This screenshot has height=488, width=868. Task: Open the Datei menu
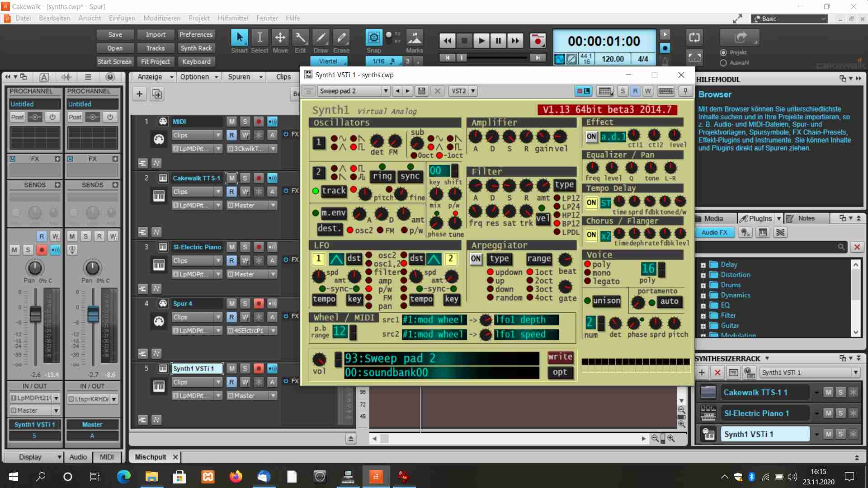point(23,18)
